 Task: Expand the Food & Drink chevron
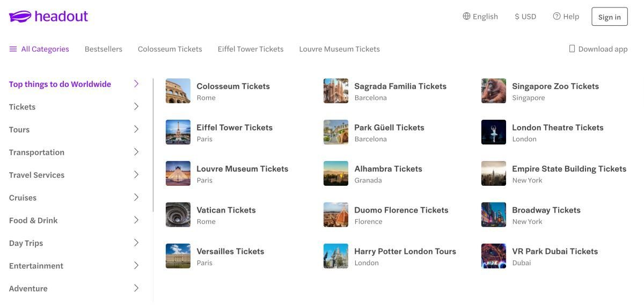(136, 220)
